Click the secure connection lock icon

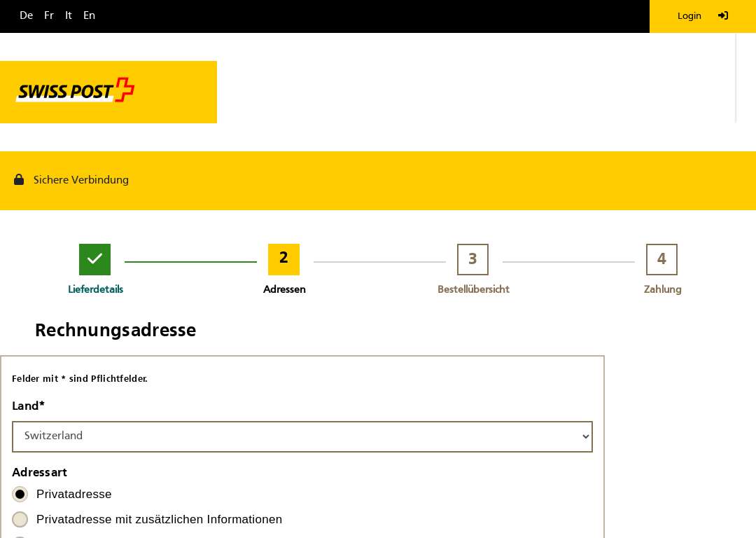(x=19, y=179)
